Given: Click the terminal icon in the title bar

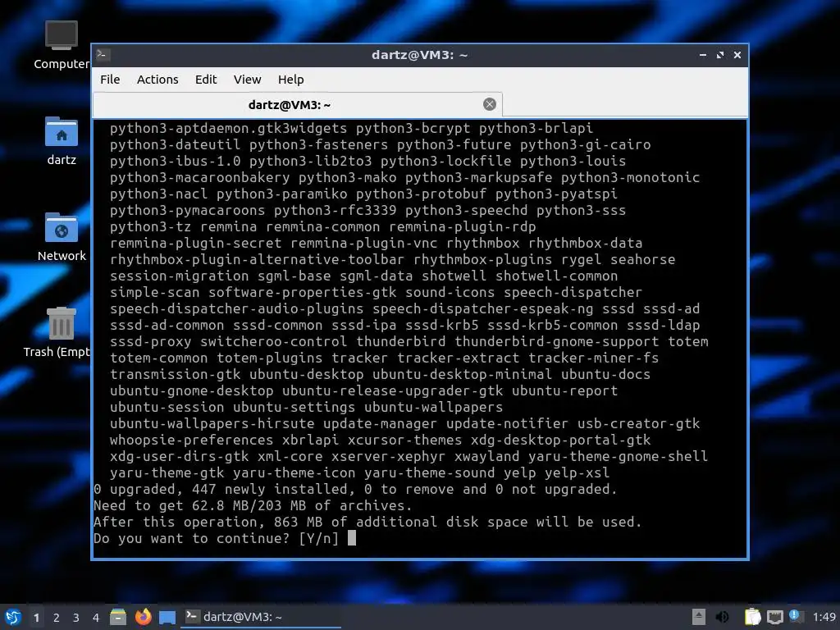Looking at the screenshot, I should coord(103,55).
